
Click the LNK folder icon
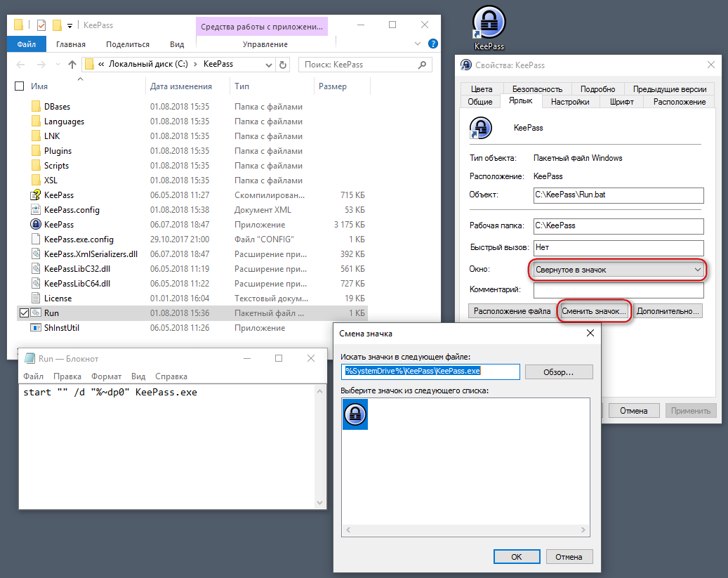[x=36, y=136]
